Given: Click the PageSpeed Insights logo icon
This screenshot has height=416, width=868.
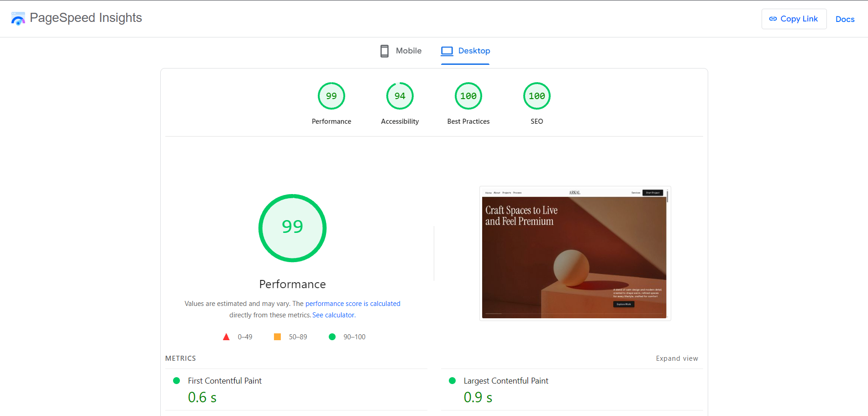Looking at the screenshot, I should tap(18, 19).
